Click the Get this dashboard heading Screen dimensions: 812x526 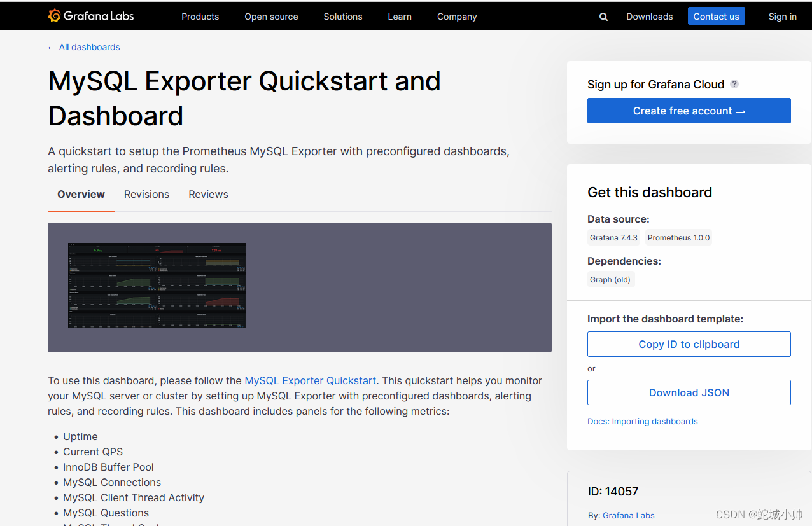(650, 192)
